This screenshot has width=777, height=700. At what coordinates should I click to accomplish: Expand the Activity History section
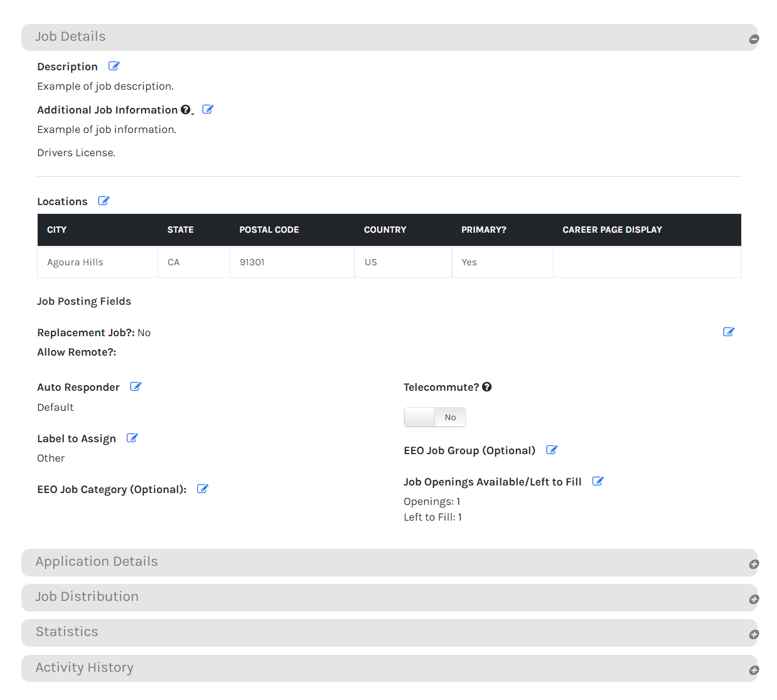(754, 670)
